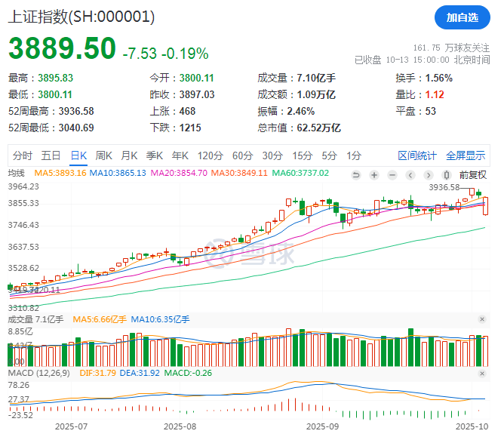Switch to the 周K tab
Screen dimensions: 504x437
click(103, 156)
